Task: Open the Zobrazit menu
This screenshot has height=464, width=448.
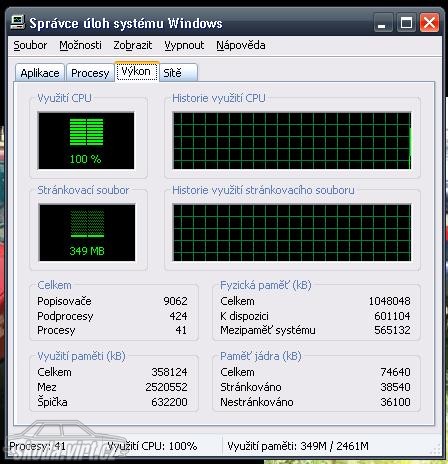Action: coord(133,45)
